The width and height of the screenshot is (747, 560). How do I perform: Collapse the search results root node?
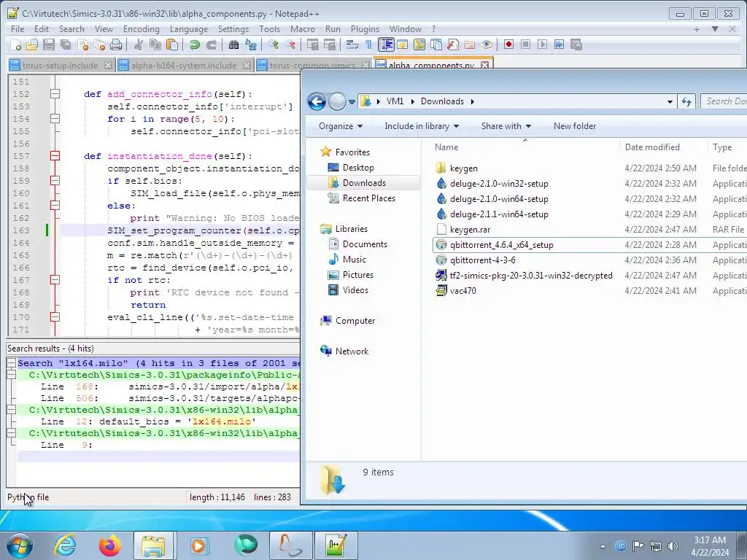(x=12, y=363)
